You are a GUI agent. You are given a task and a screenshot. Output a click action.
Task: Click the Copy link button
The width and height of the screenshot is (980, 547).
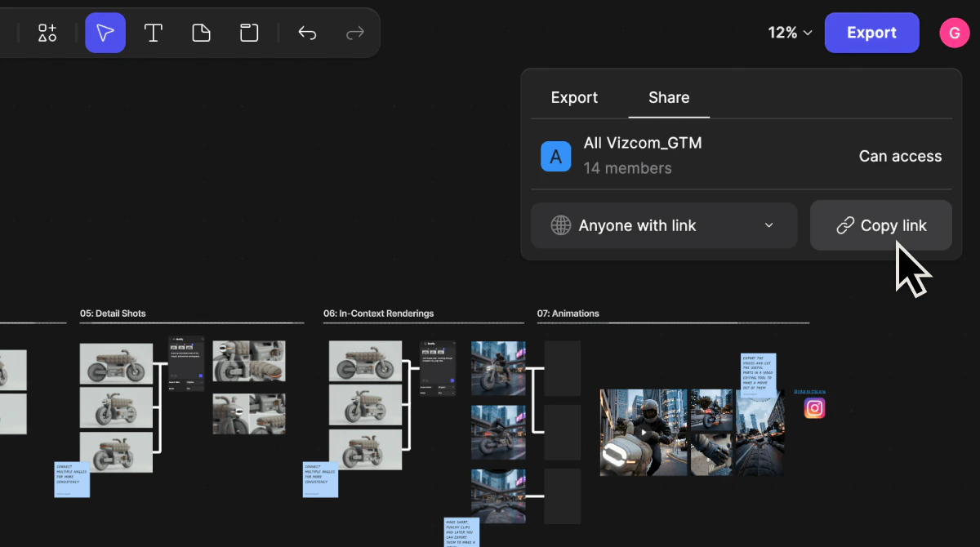[x=881, y=225]
